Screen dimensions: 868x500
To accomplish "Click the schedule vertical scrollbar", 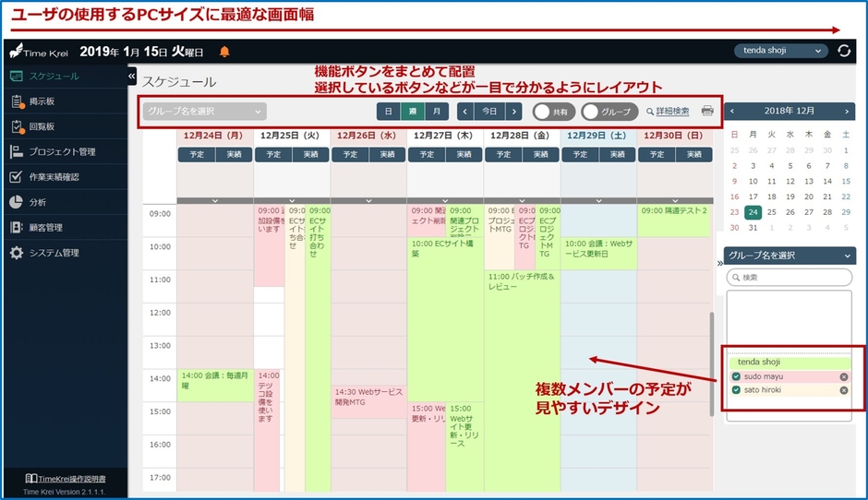I will pyautogui.click(x=711, y=364).
